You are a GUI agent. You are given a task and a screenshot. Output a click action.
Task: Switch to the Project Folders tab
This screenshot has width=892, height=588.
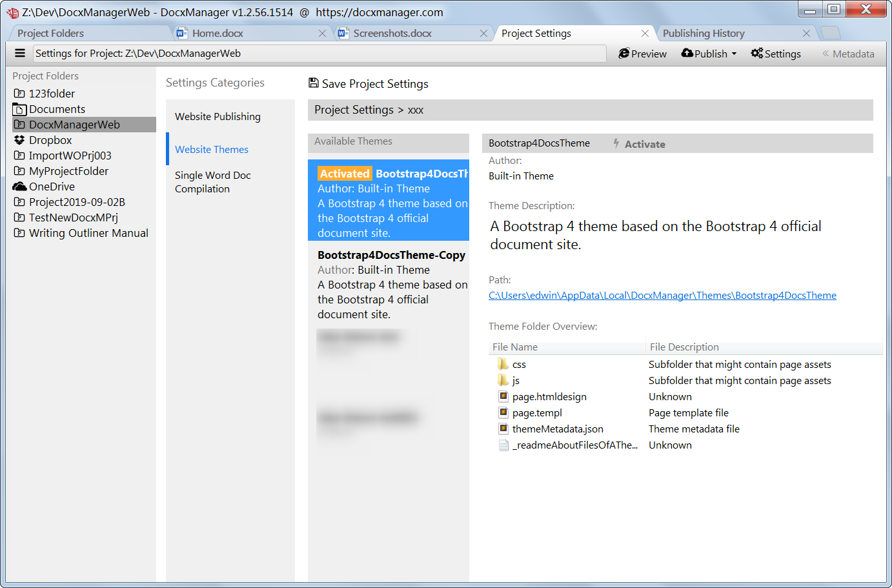[x=90, y=33]
